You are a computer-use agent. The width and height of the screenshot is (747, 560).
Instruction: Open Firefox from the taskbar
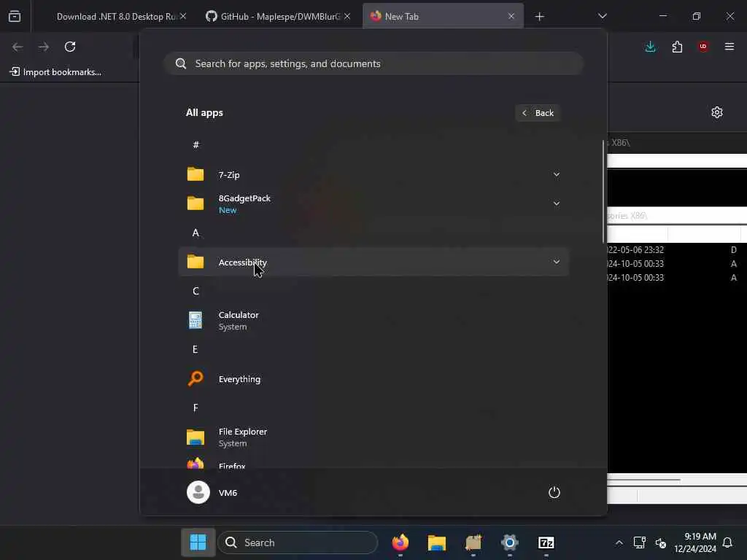pyautogui.click(x=400, y=542)
